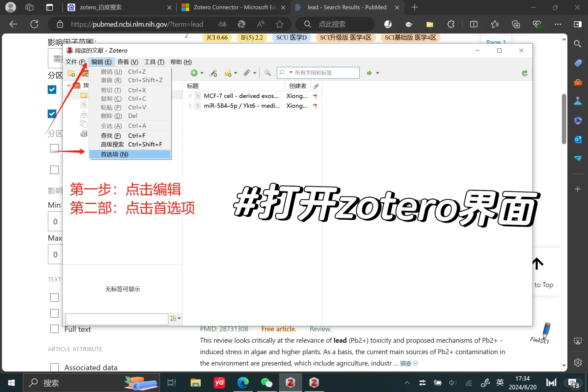Open the Free article link
The image size is (588, 392).
tap(278, 329)
